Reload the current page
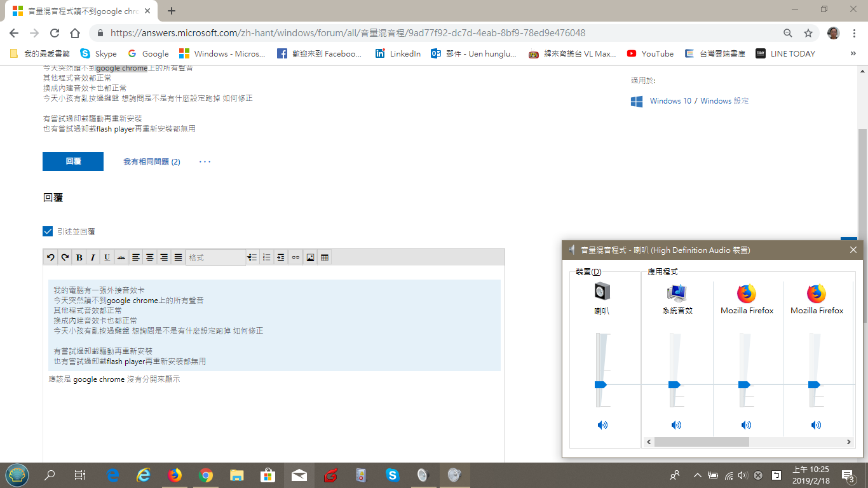The height and width of the screenshot is (488, 868). [55, 33]
